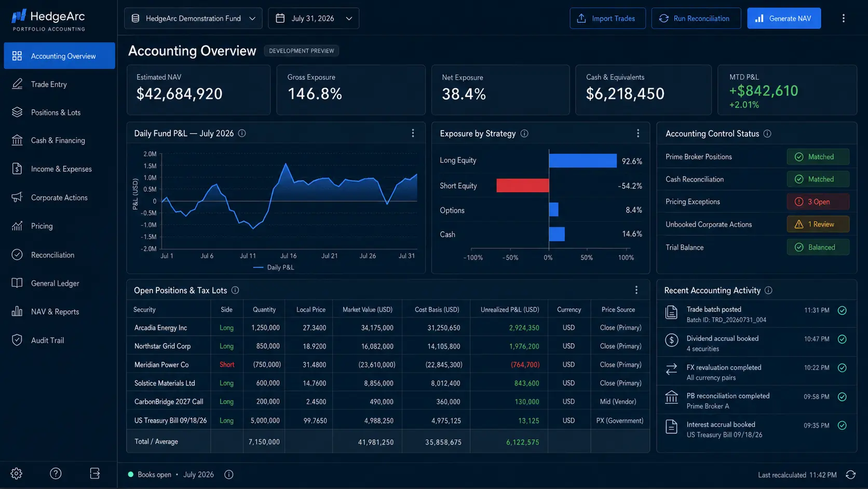Click the Pricing Exceptions 3 Open status

818,202
